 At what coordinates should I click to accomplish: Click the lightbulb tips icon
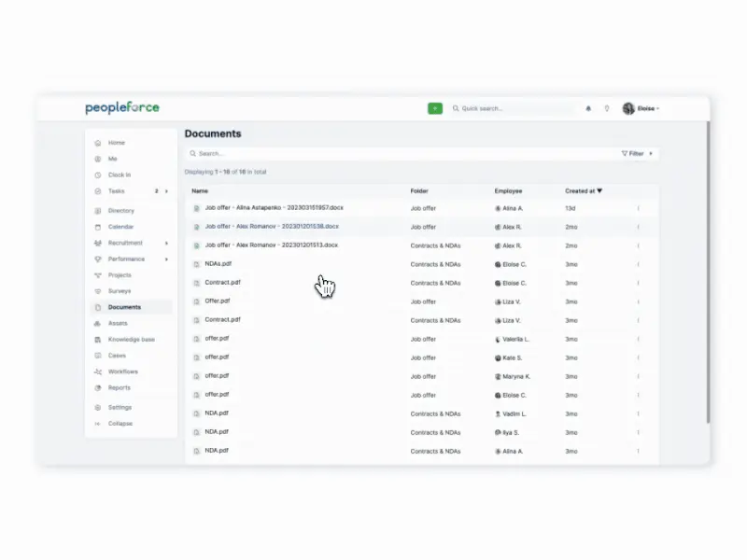[x=606, y=108]
